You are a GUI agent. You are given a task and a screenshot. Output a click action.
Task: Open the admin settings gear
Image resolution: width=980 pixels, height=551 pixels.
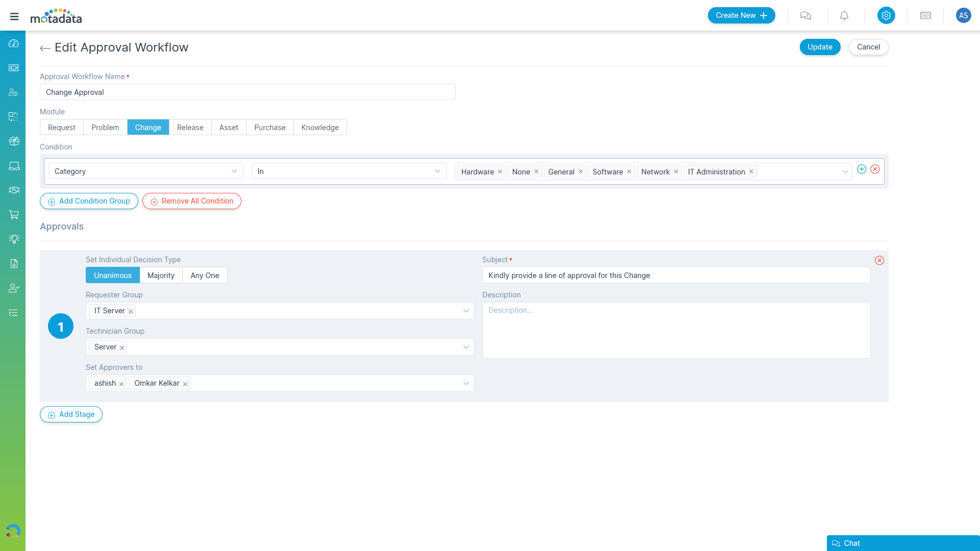(x=886, y=15)
